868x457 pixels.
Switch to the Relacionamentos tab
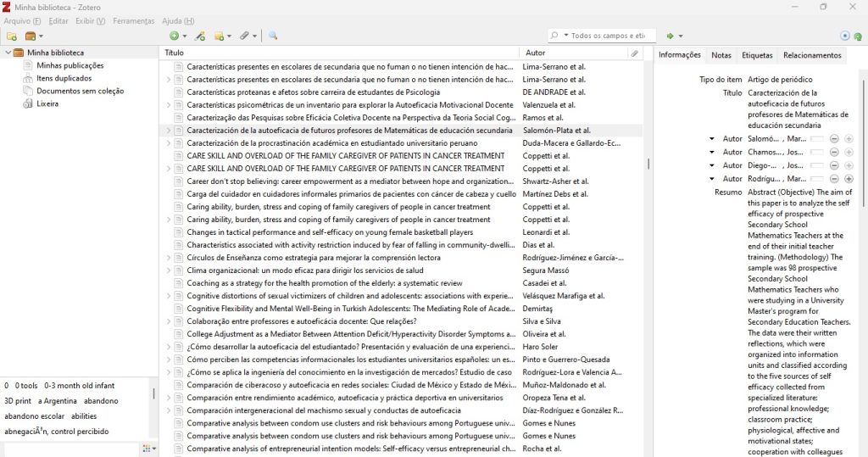[812, 55]
